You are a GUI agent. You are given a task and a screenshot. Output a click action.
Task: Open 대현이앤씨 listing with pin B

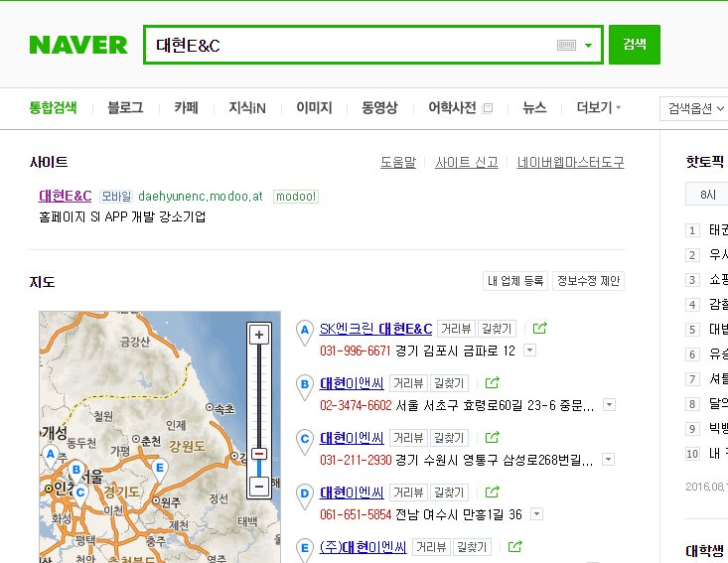pyautogui.click(x=352, y=383)
